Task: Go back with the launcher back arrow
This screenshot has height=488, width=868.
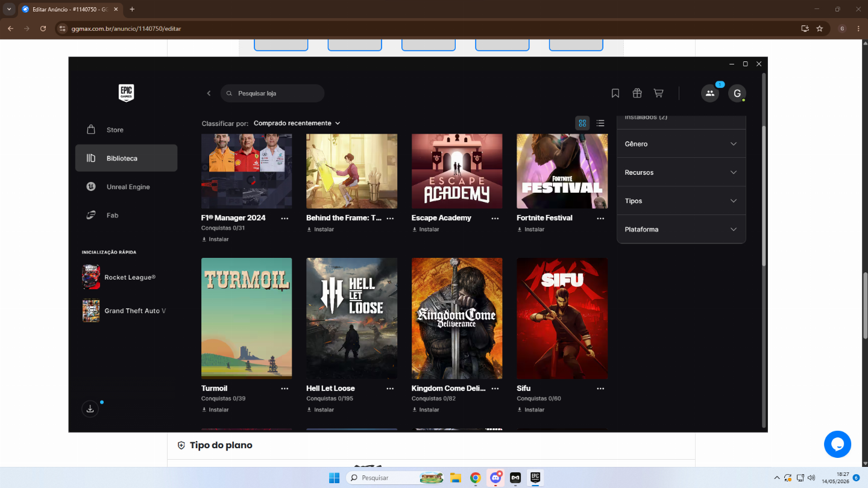Action: point(209,93)
